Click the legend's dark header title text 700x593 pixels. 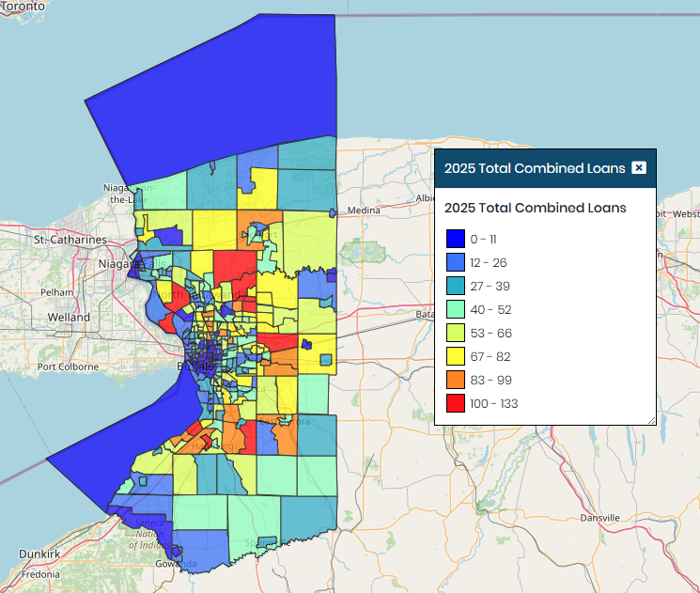535,168
